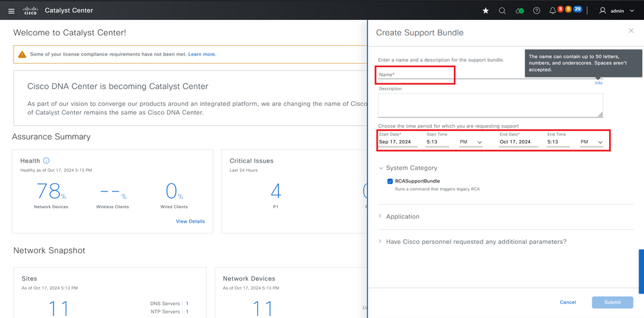Open View Details under Health

click(190, 221)
